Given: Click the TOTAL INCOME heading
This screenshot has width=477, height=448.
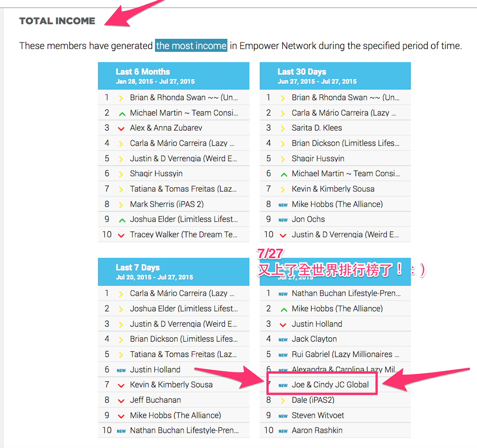Looking at the screenshot, I should coord(57,21).
